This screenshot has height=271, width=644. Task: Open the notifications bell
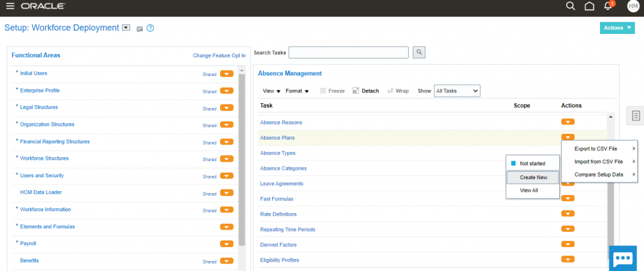[608, 6]
